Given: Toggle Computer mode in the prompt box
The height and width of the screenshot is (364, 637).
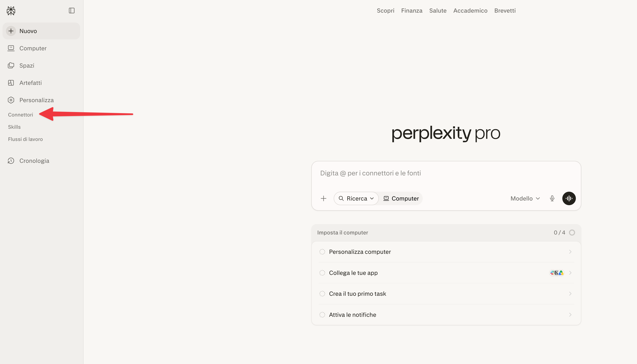Looking at the screenshot, I should pyautogui.click(x=401, y=198).
